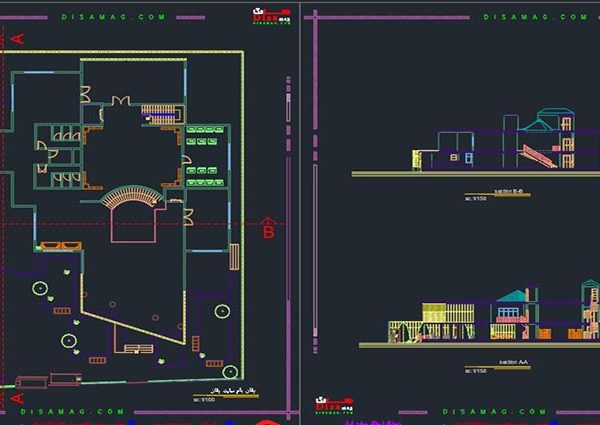The width and height of the screenshot is (600, 425).
Task: Select the red staircase in section B-B
Action: click(x=537, y=156)
